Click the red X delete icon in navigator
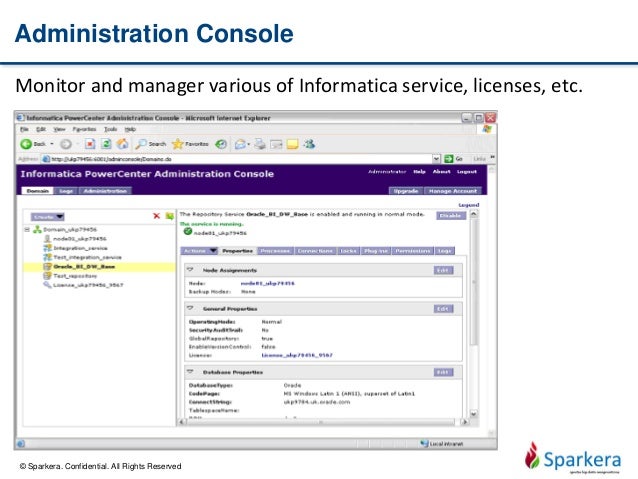Screen dimensions: 638x479 click(x=156, y=216)
